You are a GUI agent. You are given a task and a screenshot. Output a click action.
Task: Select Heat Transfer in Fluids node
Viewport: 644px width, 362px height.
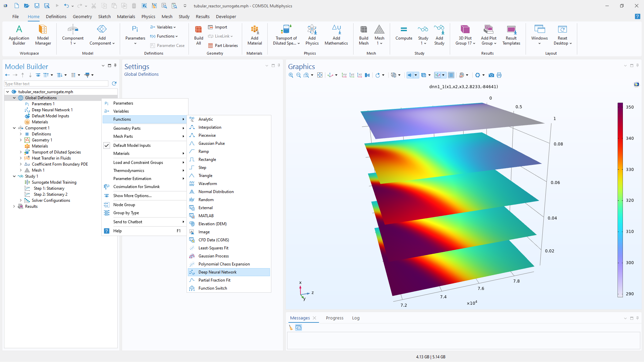click(51, 158)
